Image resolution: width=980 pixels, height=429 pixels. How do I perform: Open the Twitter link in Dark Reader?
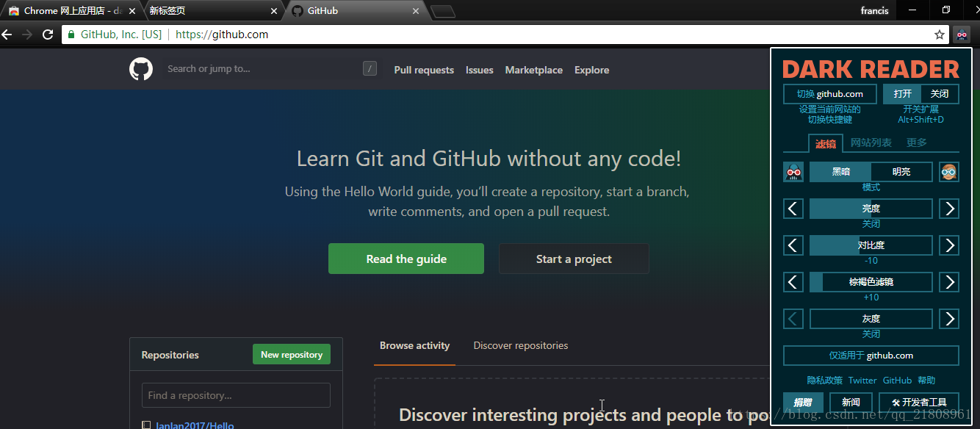[x=862, y=381]
